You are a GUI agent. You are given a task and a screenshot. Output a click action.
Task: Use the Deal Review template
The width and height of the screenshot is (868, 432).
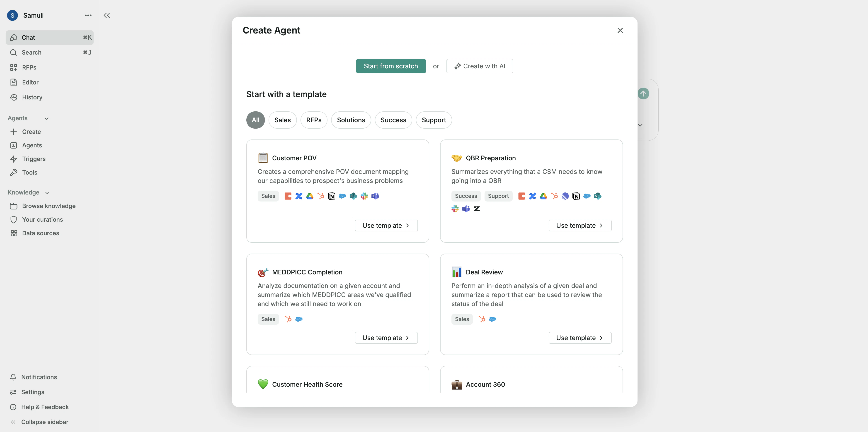pyautogui.click(x=579, y=338)
